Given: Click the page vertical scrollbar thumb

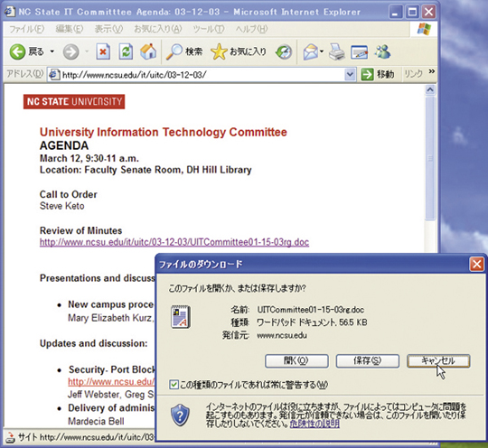Looking at the screenshot, I should [430, 158].
